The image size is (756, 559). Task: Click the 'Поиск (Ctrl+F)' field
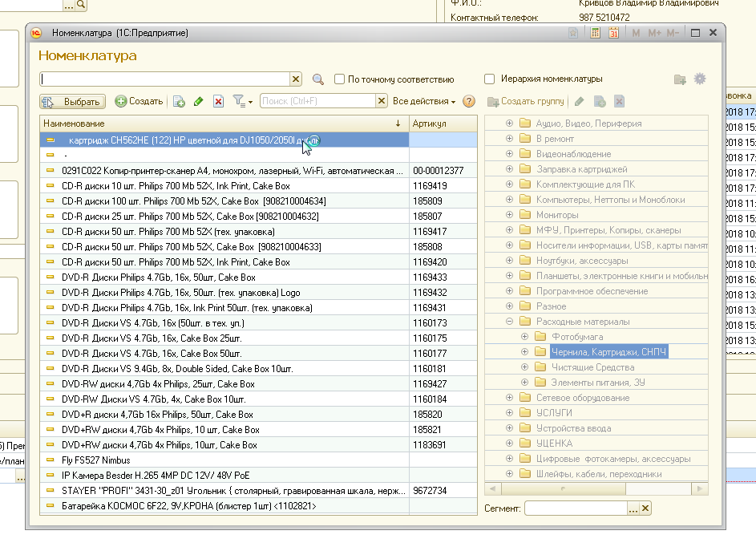point(317,102)
